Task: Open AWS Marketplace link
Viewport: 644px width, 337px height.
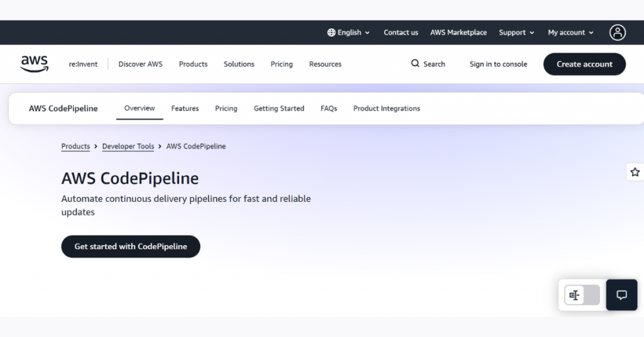Action: pyautogui.click(x=458, y=33)
